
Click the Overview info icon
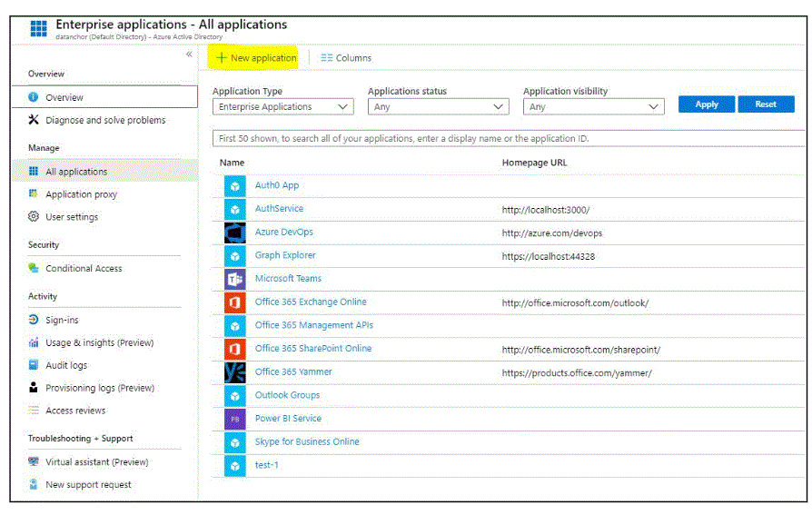click(33, 97)
